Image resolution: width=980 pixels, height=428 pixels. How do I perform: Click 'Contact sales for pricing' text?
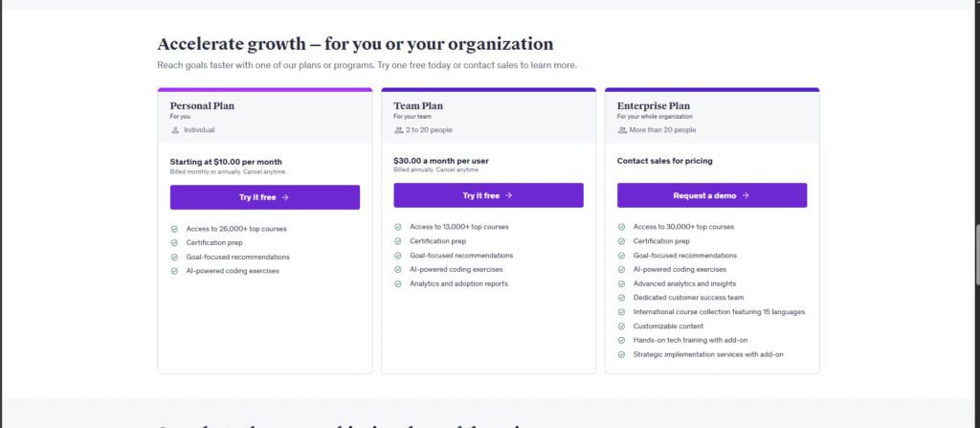pos(664,161)
